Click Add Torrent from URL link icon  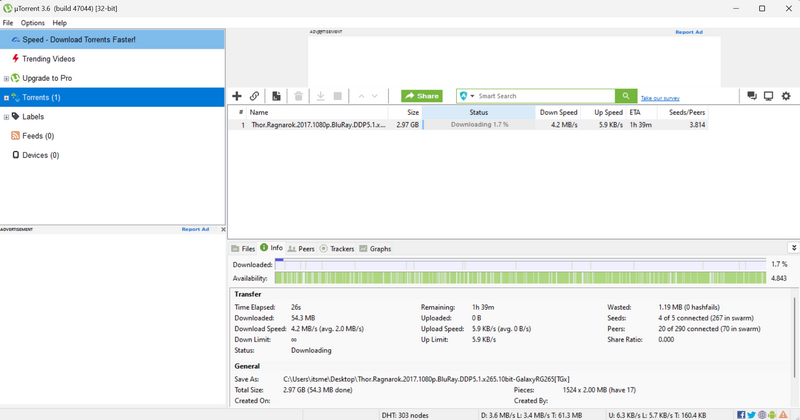click(x=255, y=96)
